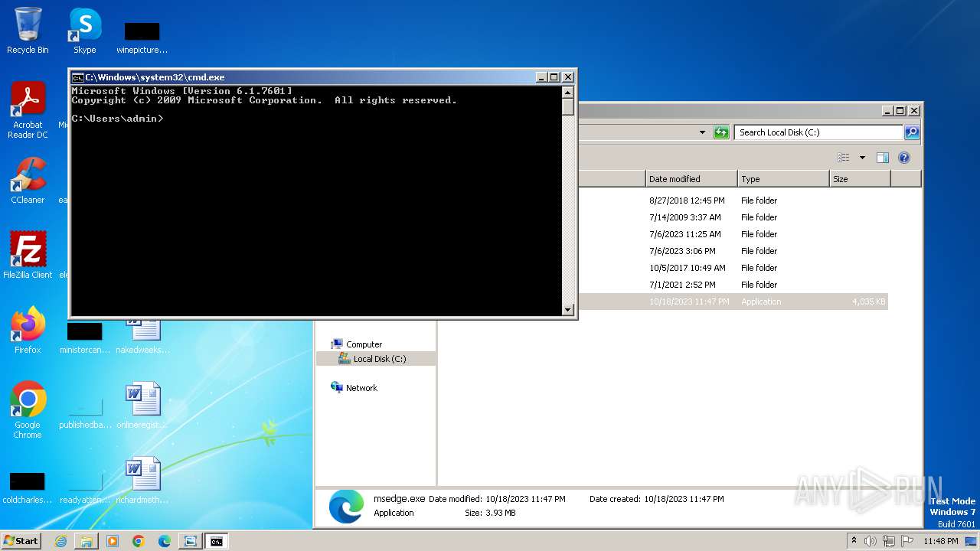Image resolution: width=980 pixels, height=551 pixels.
Task: Open Microsoft Edge from the taskbar
Action: pos(165,541)
